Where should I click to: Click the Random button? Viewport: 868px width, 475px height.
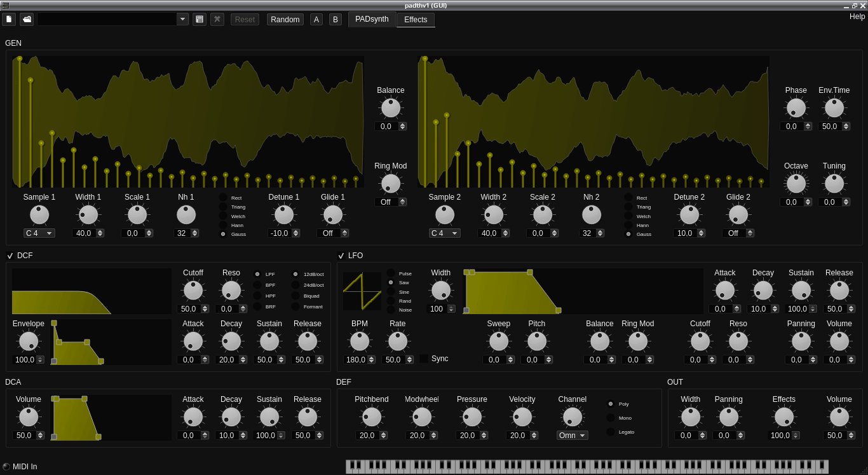[285, 20]
